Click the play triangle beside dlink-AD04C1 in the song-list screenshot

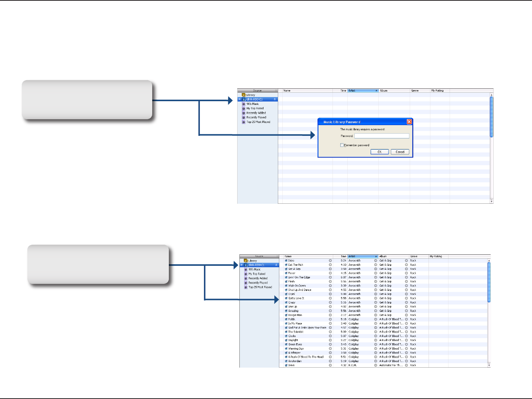(242, 265)
